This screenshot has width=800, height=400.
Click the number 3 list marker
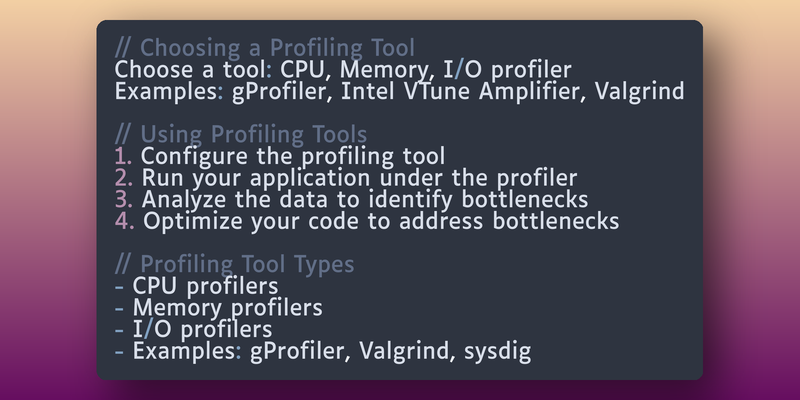click(x=124, y=199)
